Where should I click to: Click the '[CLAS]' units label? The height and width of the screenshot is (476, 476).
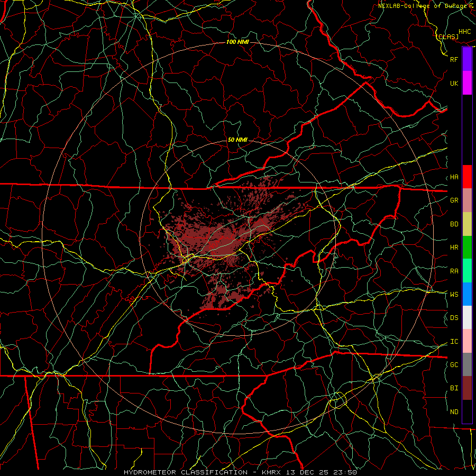click(448, 36)
